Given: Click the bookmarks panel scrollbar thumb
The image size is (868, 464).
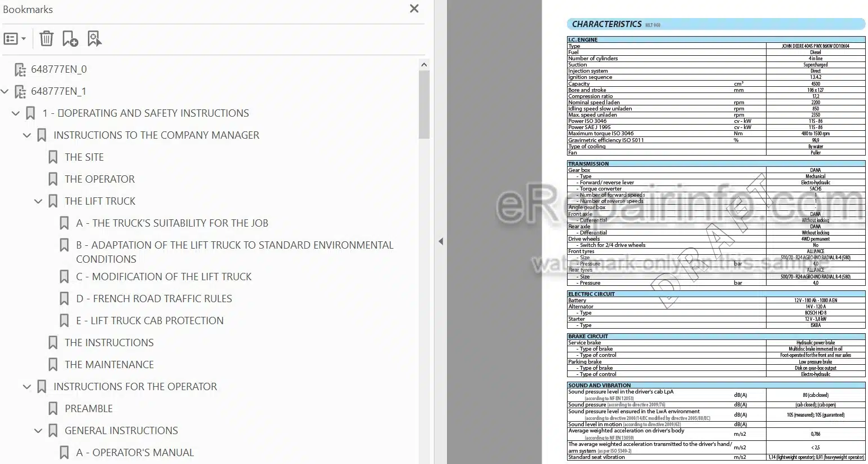Looking at the screenshot, I should pos(424,104).
